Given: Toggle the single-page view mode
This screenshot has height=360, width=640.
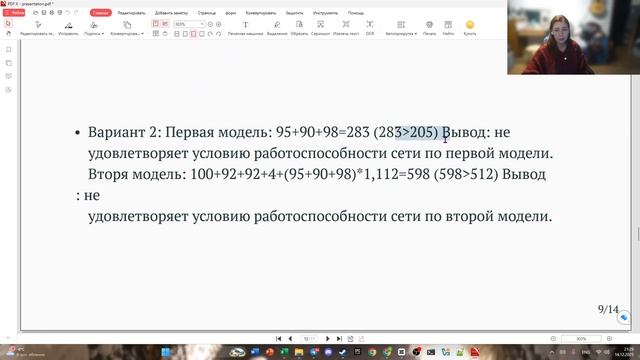Looking at the screenshot, I should point(177,33).
